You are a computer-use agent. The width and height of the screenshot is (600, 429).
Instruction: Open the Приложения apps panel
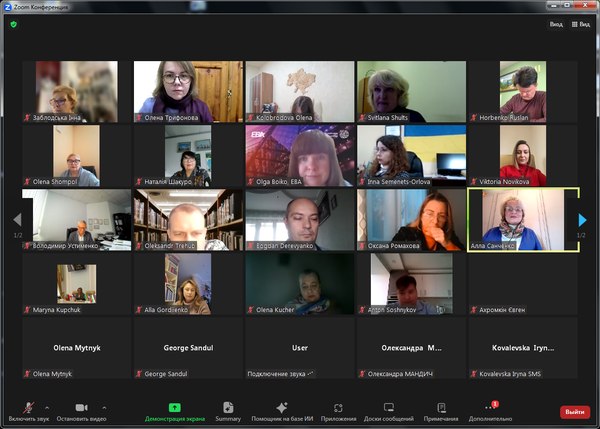coord(338,408)
